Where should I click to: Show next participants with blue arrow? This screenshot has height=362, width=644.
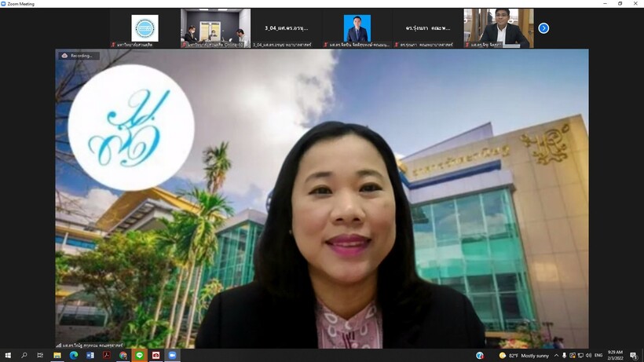(543, 28)
